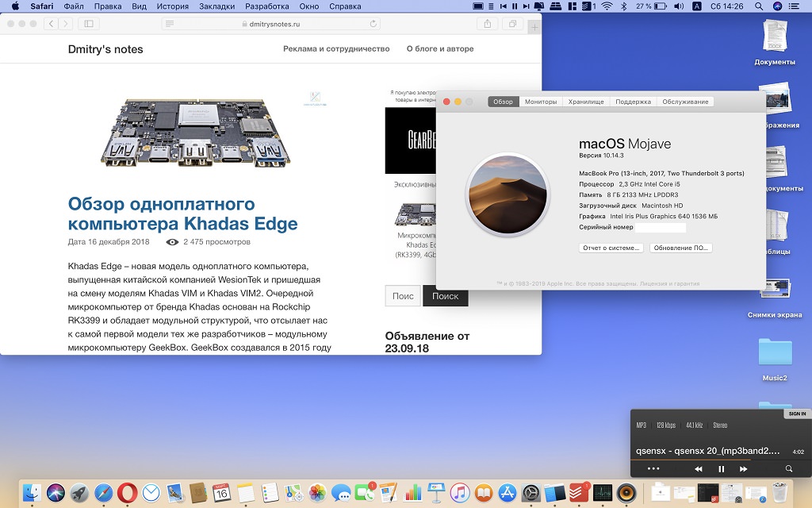Open the Wi-Fi status menu
812x508 pixels.
[607, 6]
